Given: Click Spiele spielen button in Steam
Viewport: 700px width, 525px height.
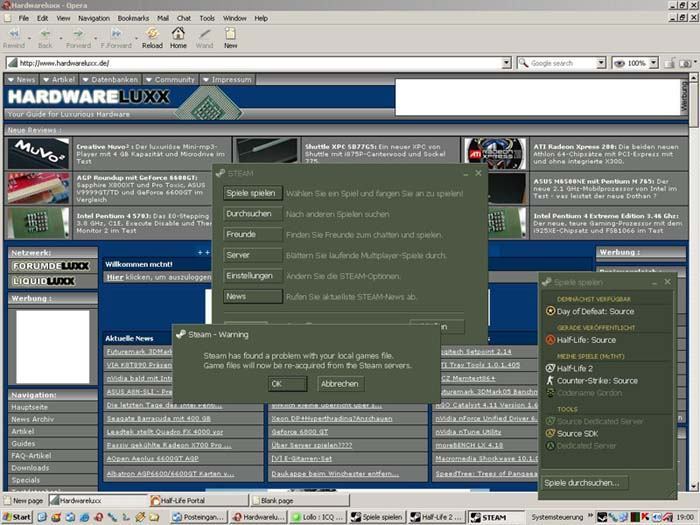Looking at the screenshot, I should point(253,193).
